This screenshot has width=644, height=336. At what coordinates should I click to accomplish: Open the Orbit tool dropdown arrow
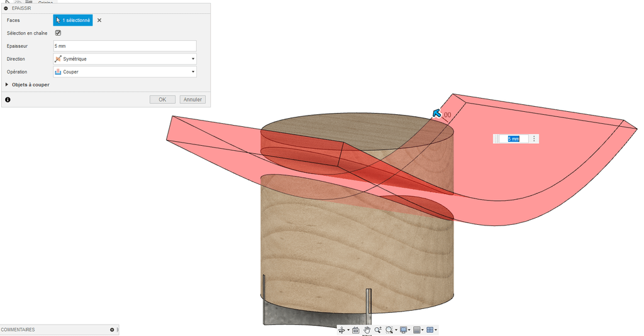[348, 330]
